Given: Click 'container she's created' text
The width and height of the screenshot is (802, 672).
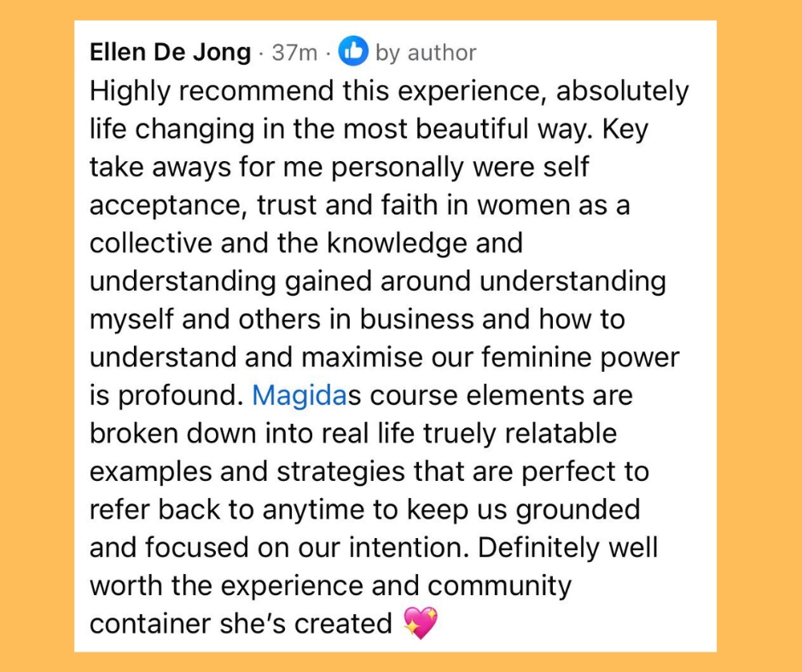Looking at the screenshot, I should (240, 623).
